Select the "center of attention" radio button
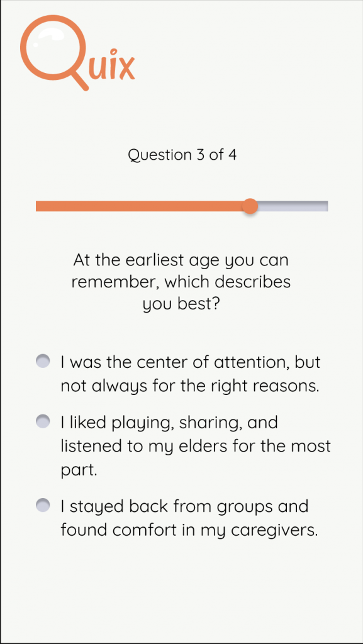This screenshot has height=644, width=363. 43,362
